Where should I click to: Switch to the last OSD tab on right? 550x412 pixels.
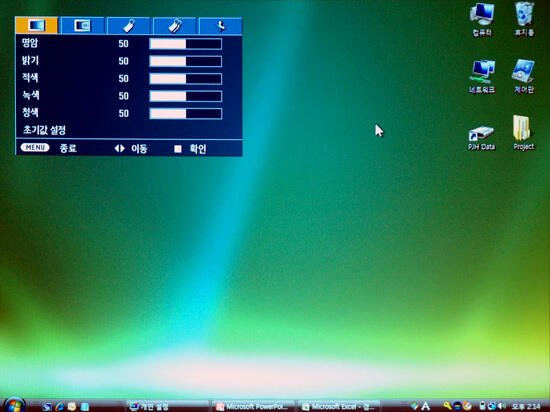(x=220, y=26)
